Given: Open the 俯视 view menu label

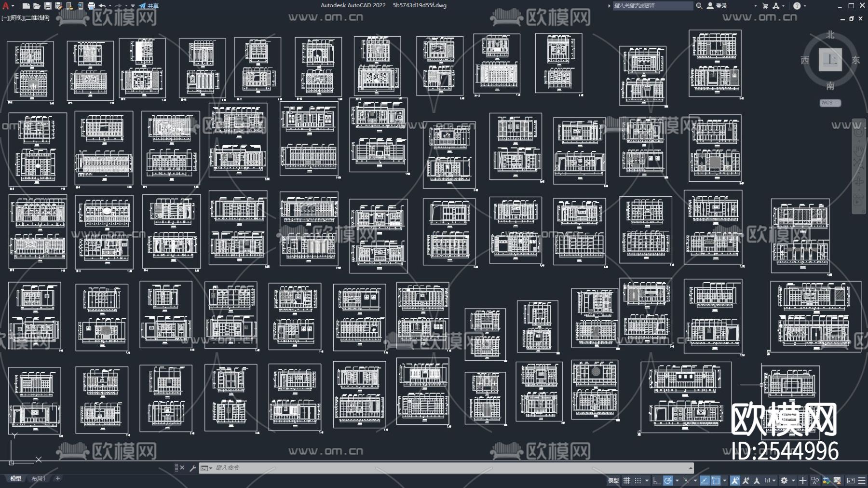Looking at the screenshot, I should [15, 18].
